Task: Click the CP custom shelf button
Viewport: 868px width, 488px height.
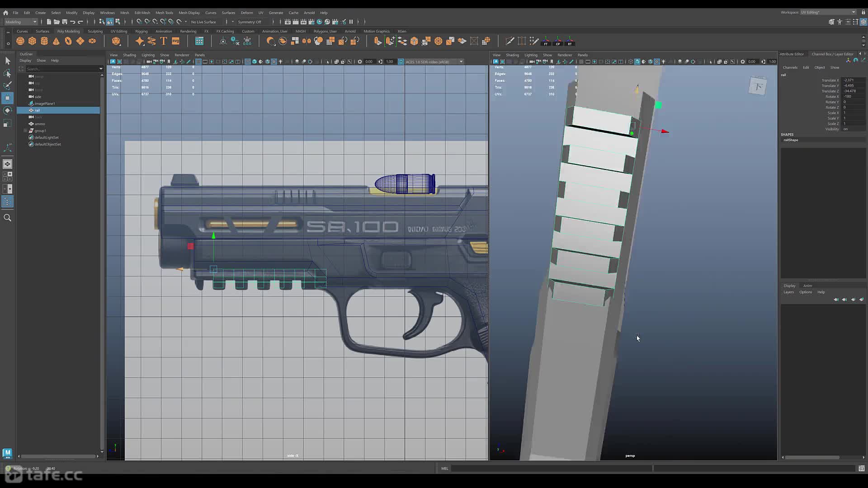Action: click(x=558, y=42)
